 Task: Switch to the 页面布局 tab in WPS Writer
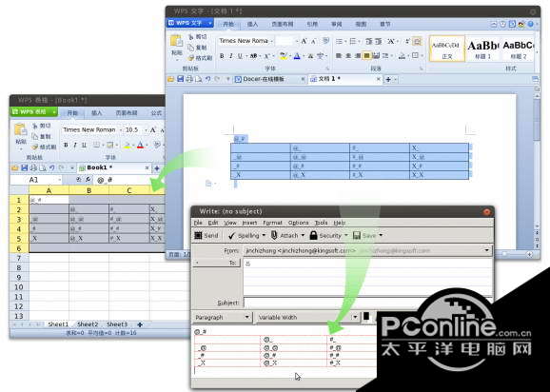coord(282,24)
